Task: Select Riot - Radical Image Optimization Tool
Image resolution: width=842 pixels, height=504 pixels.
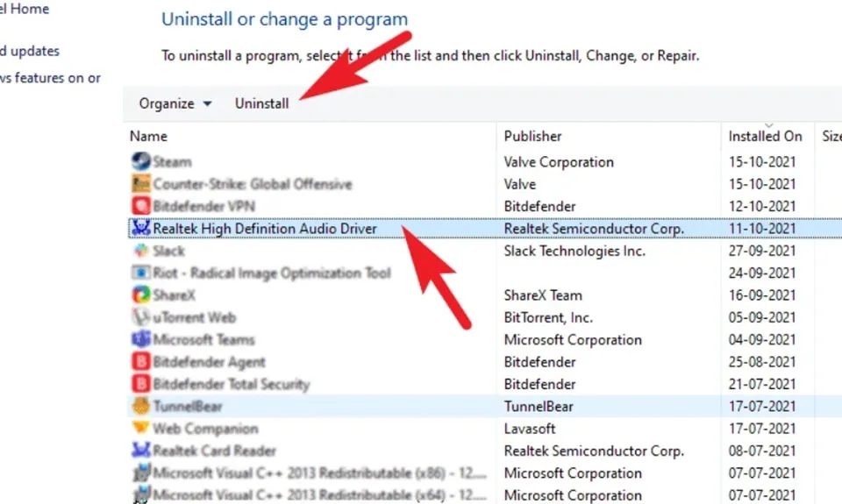Action: tap(272, 273)
